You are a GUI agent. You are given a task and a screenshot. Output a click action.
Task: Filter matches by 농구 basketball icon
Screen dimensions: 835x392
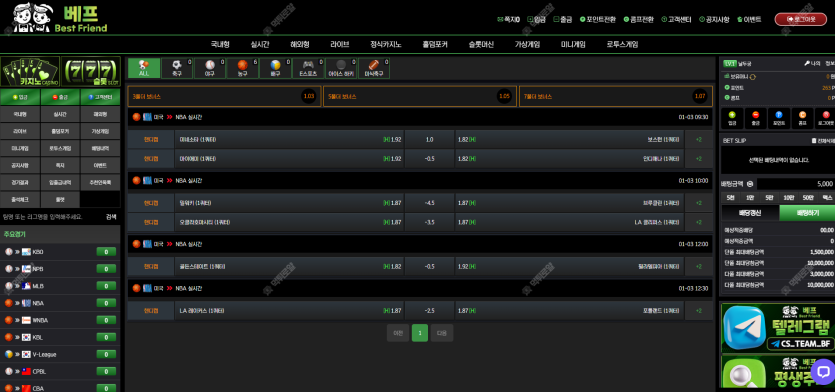[243, 68]
